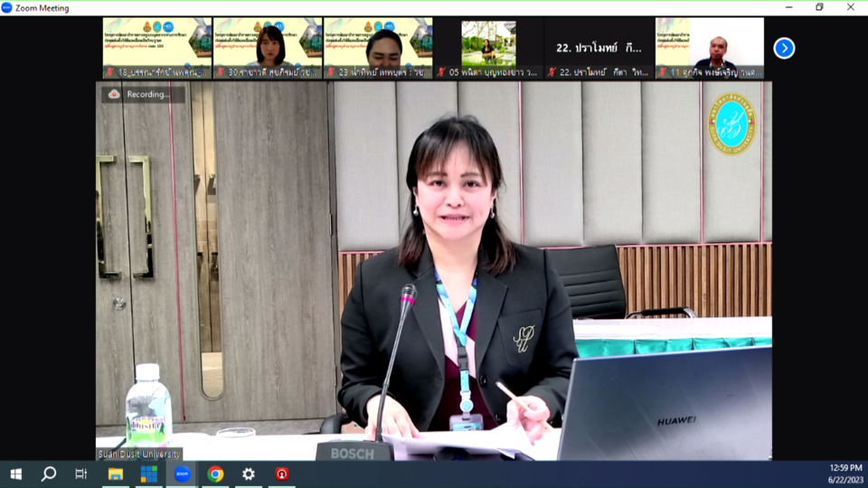Screen dimensions: 868x488
Task: Switch to Zoom via taskbar icon
Action: 182,474
